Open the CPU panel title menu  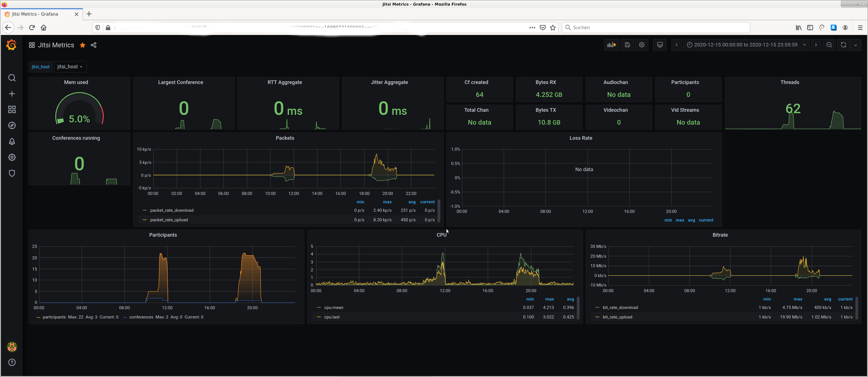(441, 235)
